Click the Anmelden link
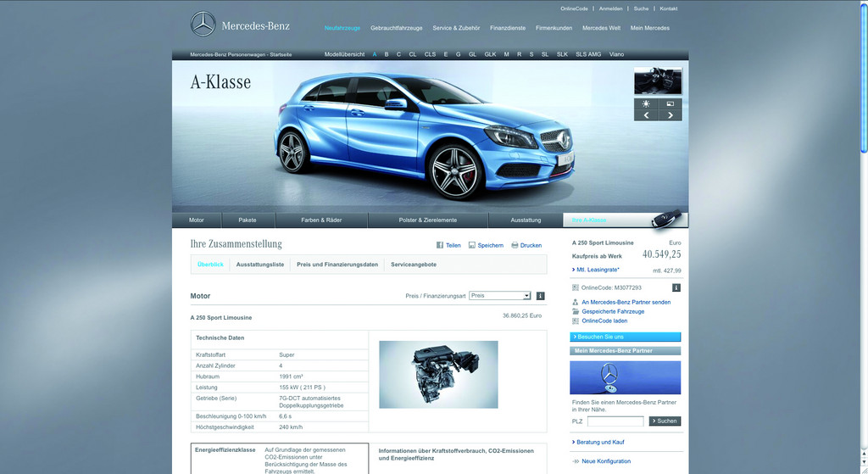Screen dimensions: 868x474 pos(610,8)
